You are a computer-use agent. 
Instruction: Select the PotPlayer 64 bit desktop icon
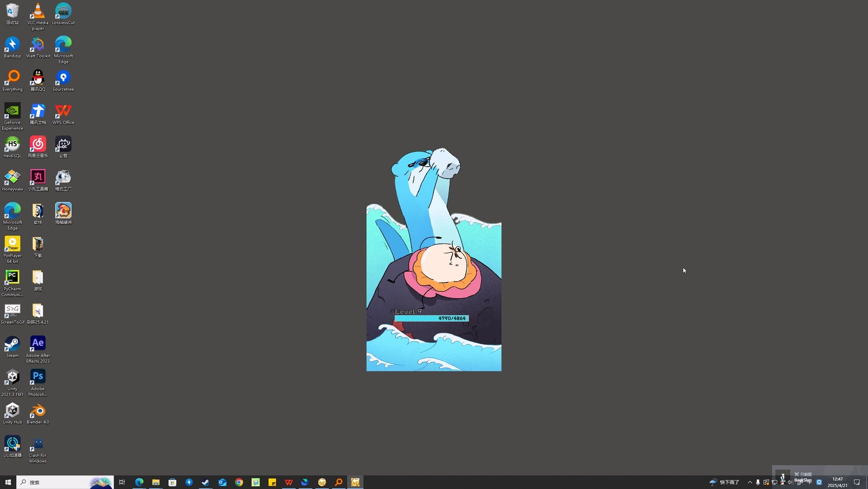pyautogui.click(x=12, y=249)
